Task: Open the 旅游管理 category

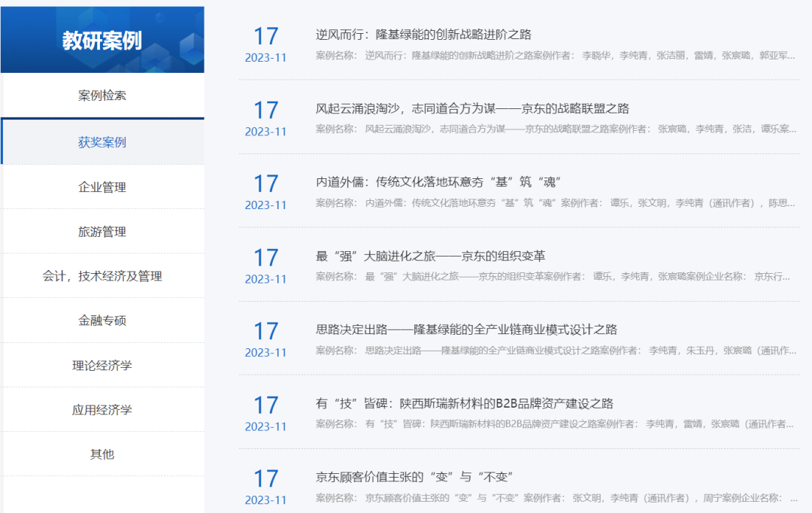Action: 102,232
